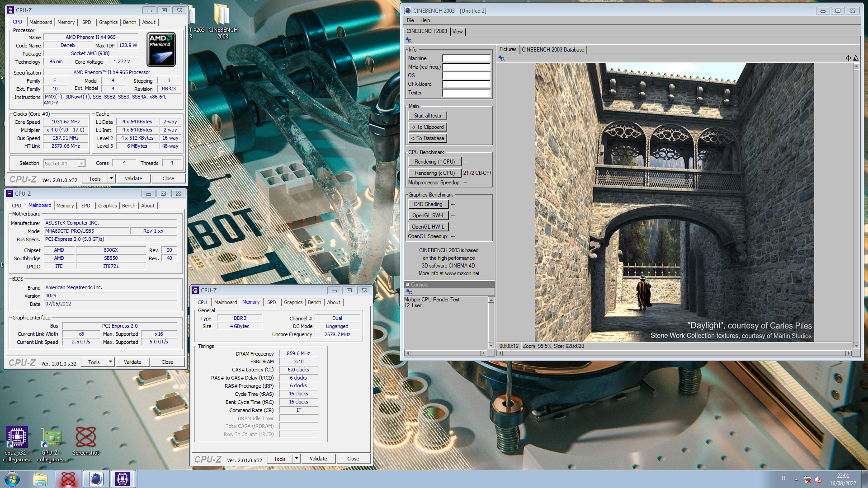This screenshot has width=868, height=488.
Task: Open Graphics tab in Mainboard CPU-Z window
Action: [x=108, y=206]
